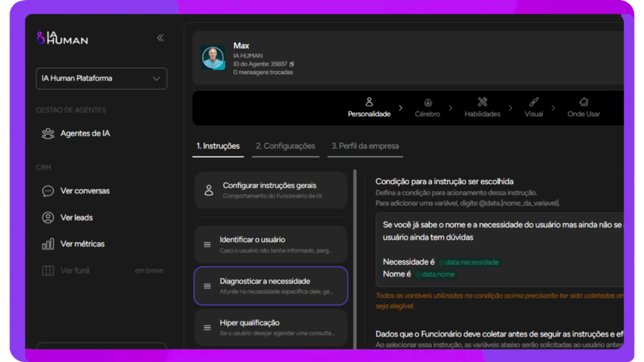Image resolution: width=644 pixels, height=362 pixels.
Task: Click the Visual brush icon
Action: click(x=533, y=102)
